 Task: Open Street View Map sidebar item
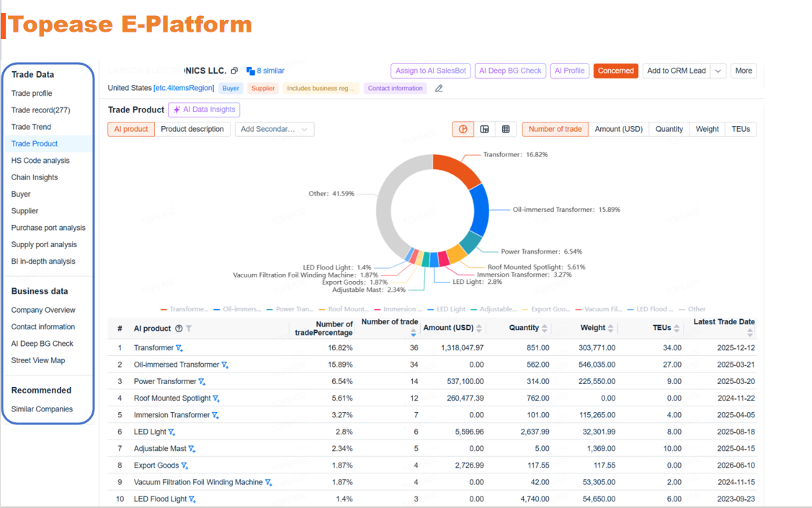pyautogui.click(x=38, y=360)
